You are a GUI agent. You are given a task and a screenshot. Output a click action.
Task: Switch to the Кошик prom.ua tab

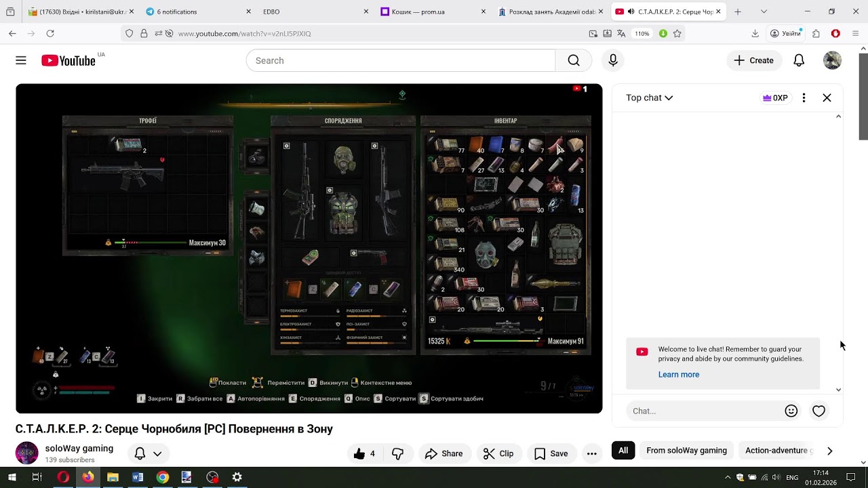tap(432, 12)
